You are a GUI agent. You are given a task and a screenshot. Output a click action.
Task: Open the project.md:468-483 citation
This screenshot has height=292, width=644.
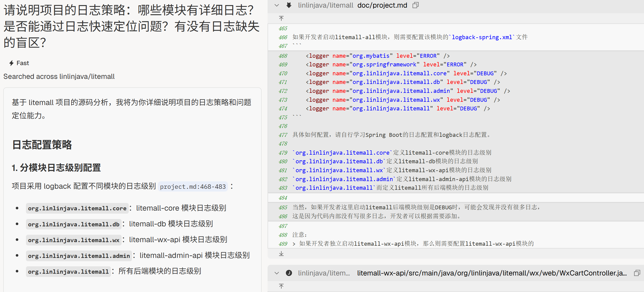[x=193, y=187]
